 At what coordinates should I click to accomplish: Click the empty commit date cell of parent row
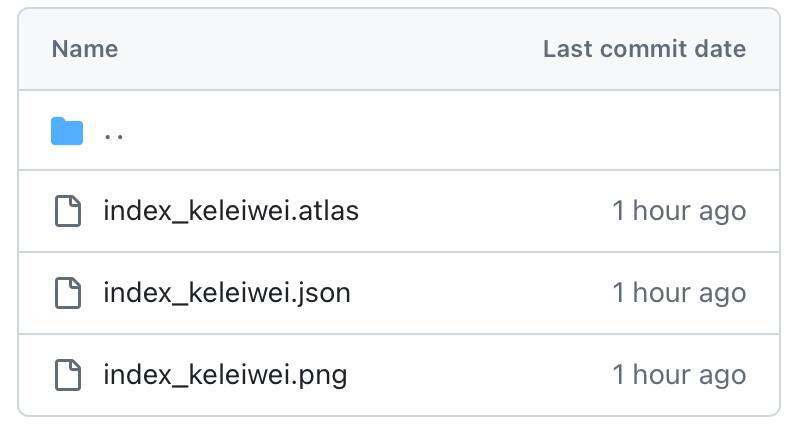point(679,131)
